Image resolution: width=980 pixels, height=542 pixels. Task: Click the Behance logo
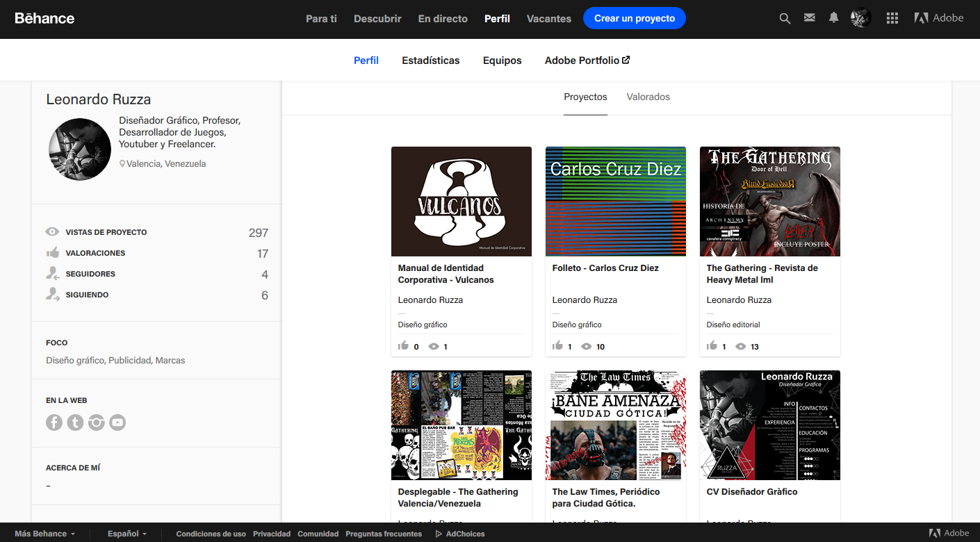click(x=44, y=18)
